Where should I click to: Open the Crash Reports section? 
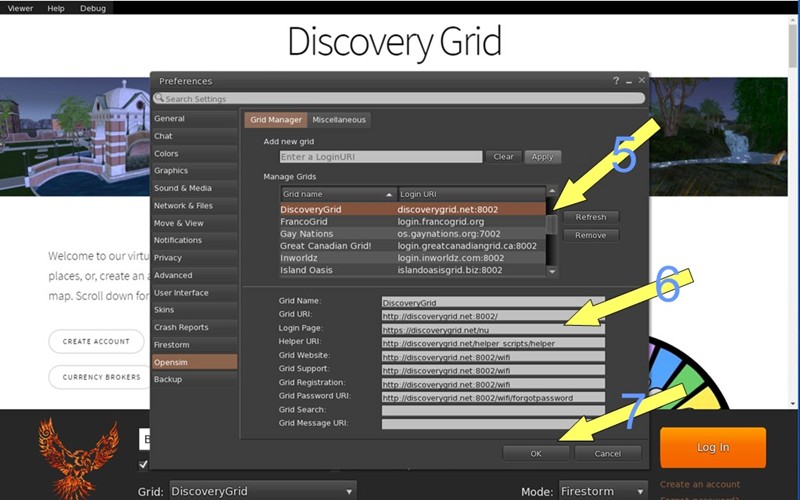194,327
